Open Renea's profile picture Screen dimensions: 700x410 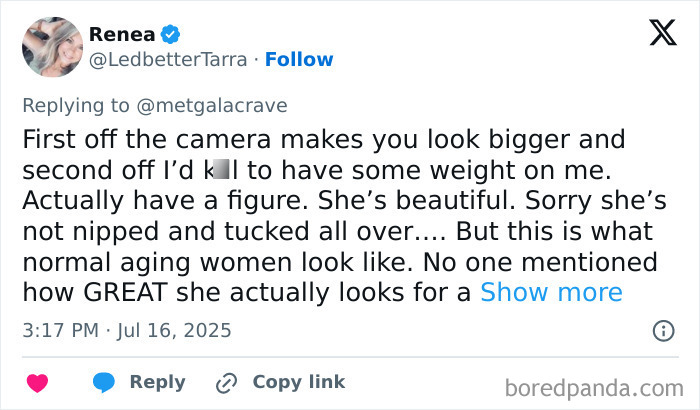pos(51,47)
